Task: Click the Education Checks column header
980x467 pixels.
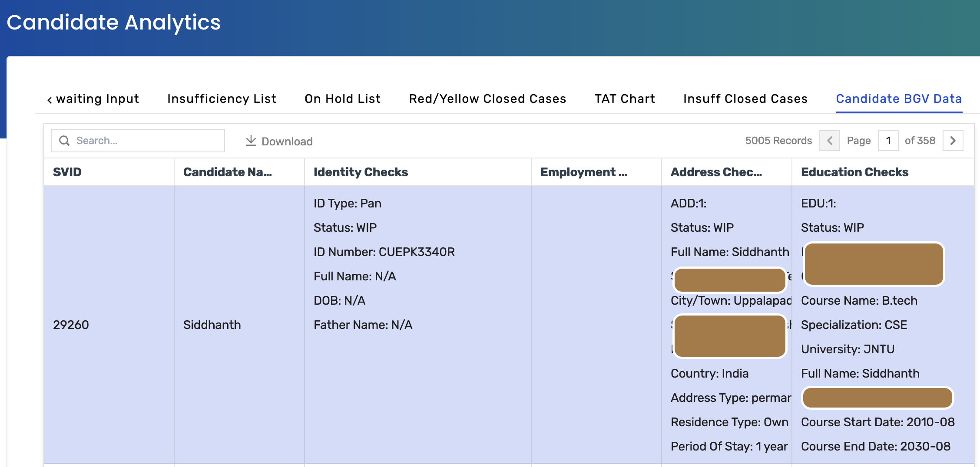Action: tap(854, 172)
